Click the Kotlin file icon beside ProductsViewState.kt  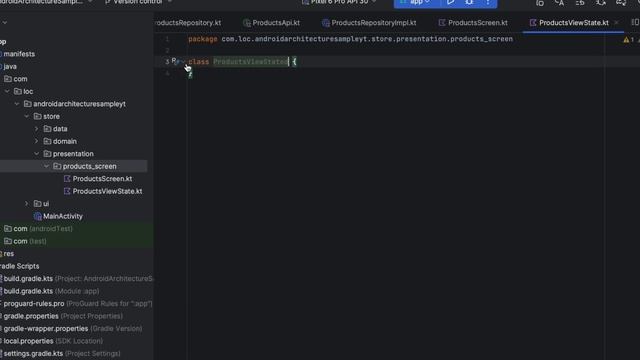(x=67, y=191)
